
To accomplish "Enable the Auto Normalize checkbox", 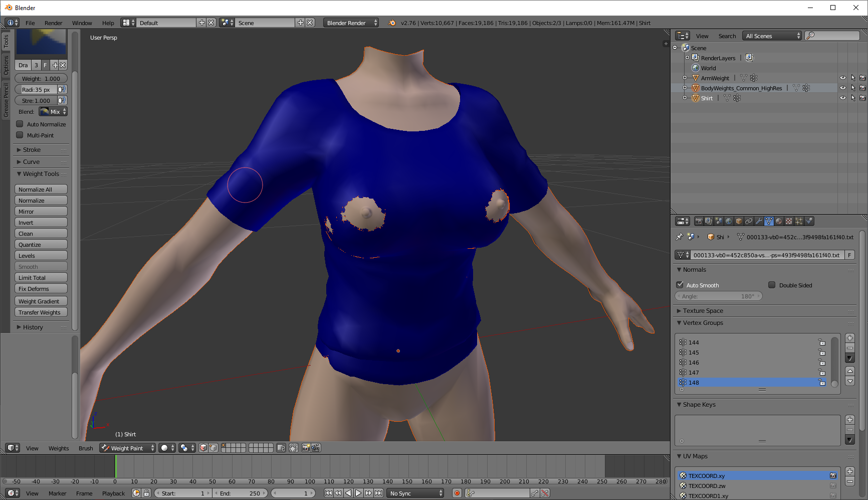I will tap(20, 124).
